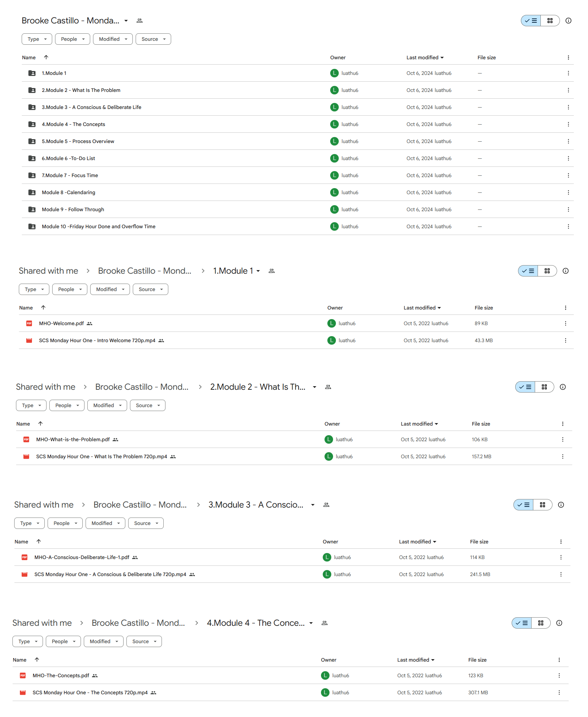Click the shared people icon beside 1.Module 1 title
588x717 pixels.
pos(272,271)
